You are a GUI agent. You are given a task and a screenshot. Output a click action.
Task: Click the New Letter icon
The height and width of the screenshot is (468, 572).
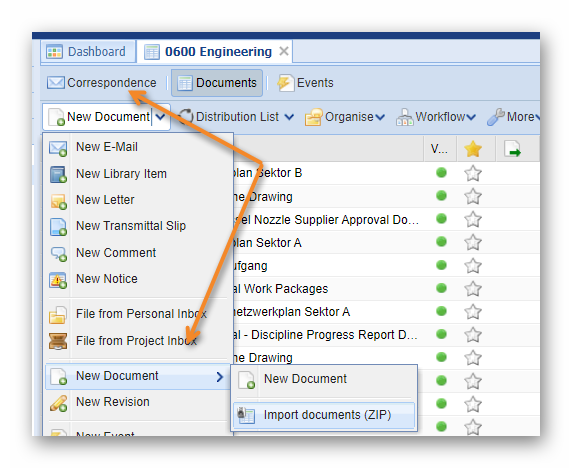pyautogui.click(x=58, y=201)
